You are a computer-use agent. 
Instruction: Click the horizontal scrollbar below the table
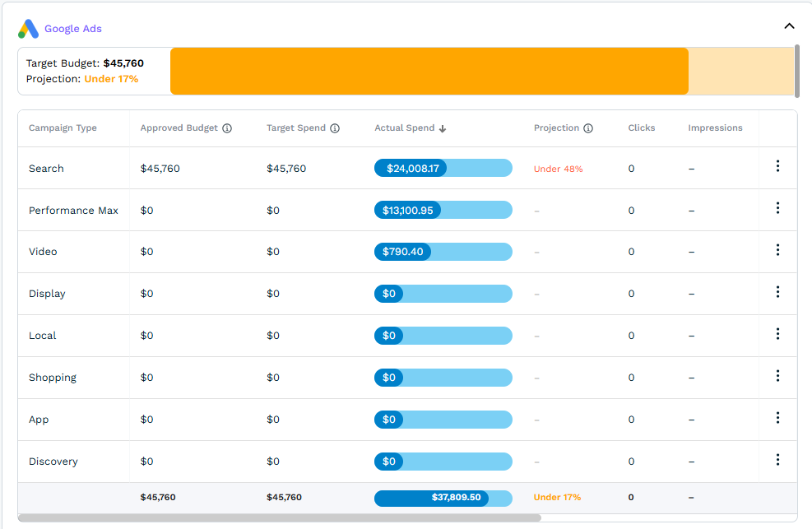coord(279,518)
